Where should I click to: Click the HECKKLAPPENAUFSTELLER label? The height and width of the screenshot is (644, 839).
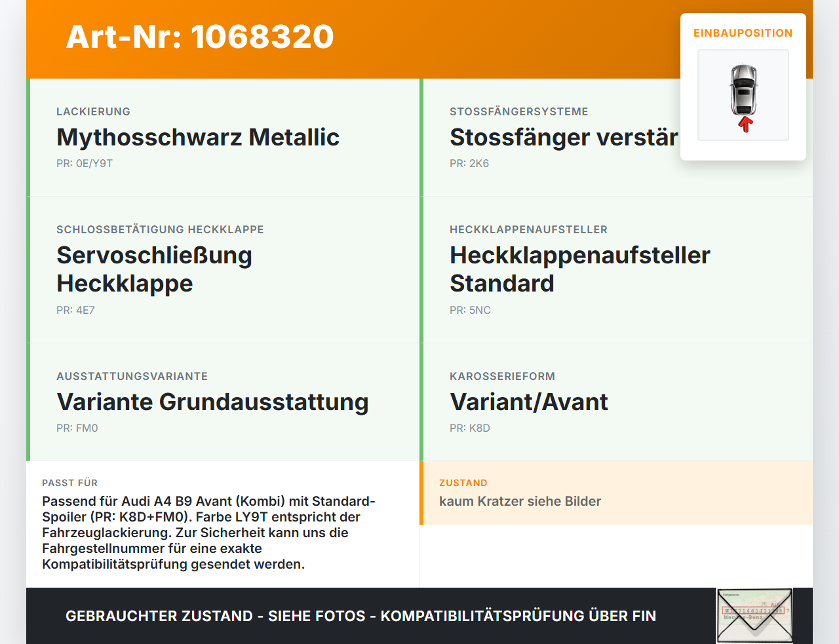point(528,229)
